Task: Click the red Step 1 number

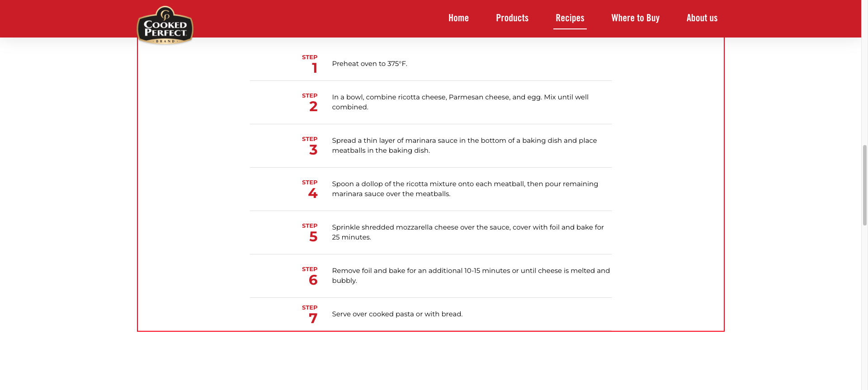Action: [314, 68]
